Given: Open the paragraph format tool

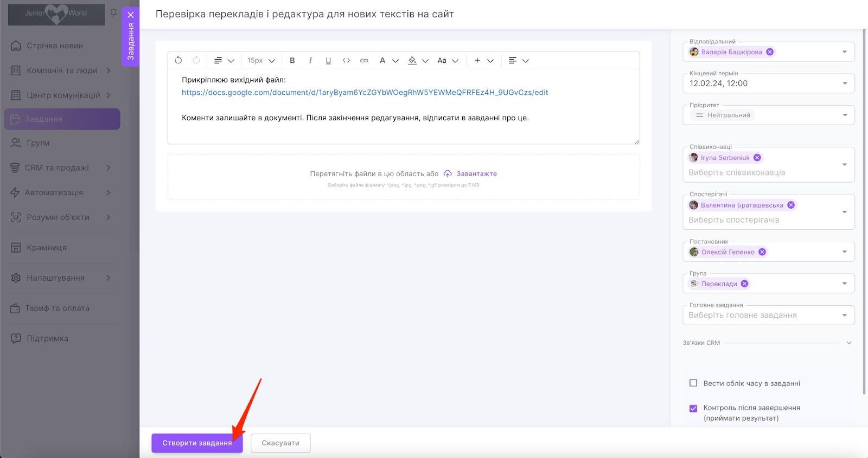Looking at the screenshot, I should coord(224,61).
